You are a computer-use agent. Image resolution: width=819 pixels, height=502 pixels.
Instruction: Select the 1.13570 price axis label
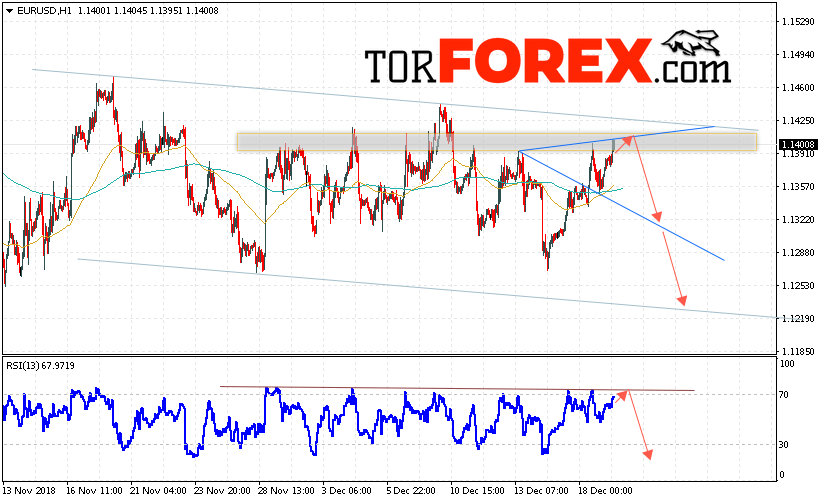point(799,186)
